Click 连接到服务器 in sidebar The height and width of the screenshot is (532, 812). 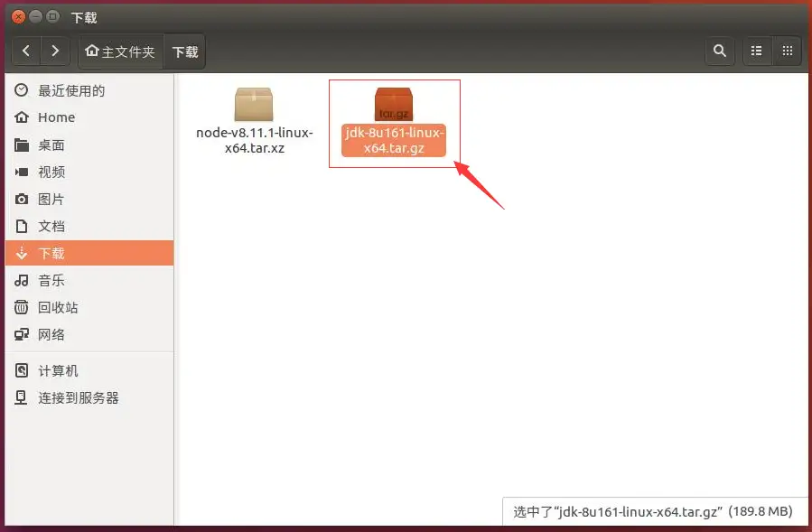(78, 397)
